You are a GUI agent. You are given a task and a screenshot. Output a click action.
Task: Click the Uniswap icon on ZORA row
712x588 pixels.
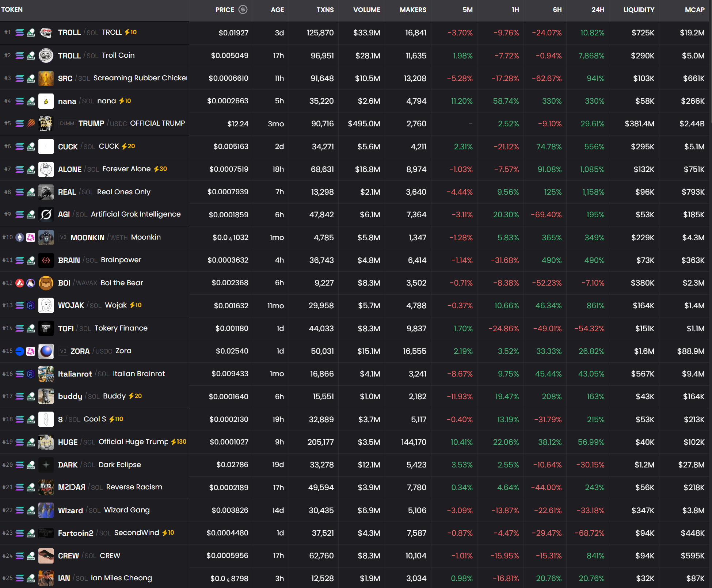point(31,351)
